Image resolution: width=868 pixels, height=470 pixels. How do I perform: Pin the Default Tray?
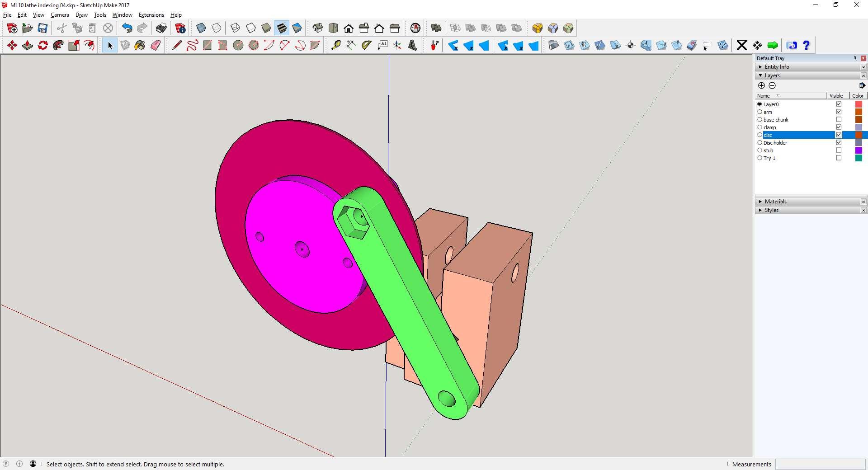click(855, 58)
